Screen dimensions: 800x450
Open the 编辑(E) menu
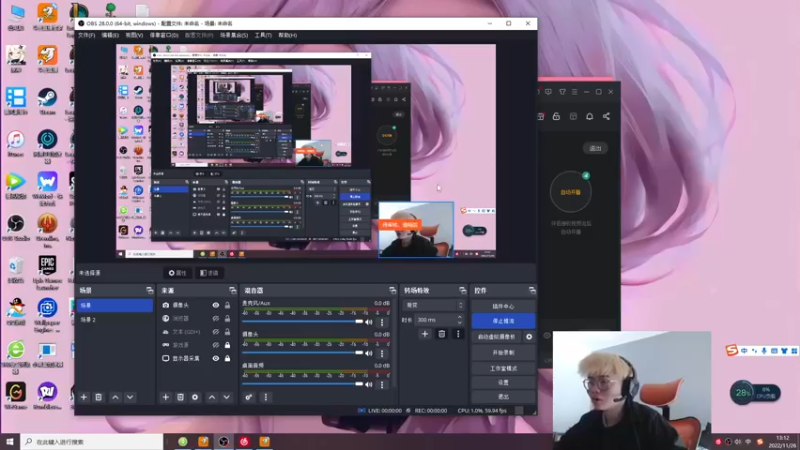110,35
